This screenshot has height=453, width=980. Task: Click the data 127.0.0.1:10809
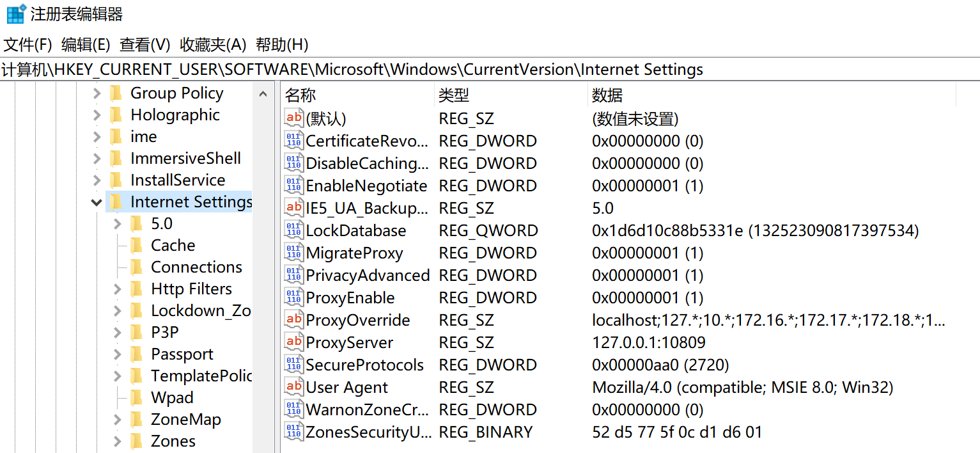(x=649, y=342)
